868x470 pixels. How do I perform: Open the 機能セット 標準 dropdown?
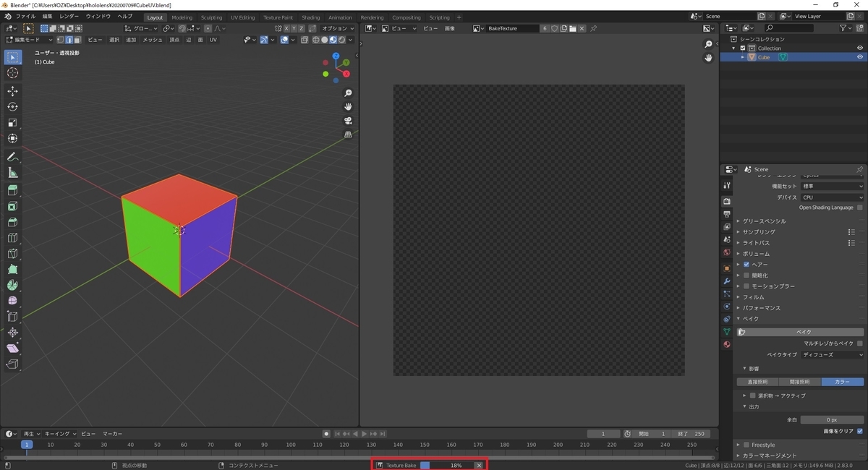pyautogui.click(x=832, y=186)
